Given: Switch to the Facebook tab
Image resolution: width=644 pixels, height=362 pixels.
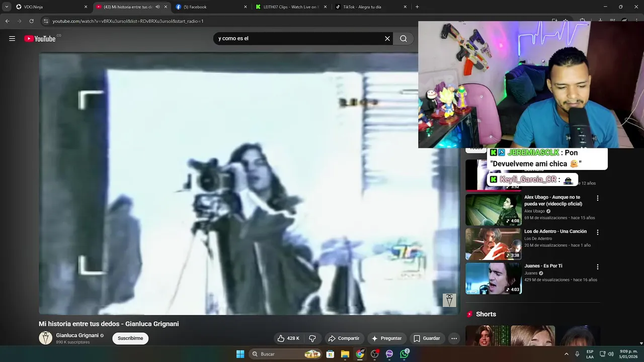Looking at the screenshot, I should click(210, 7).
